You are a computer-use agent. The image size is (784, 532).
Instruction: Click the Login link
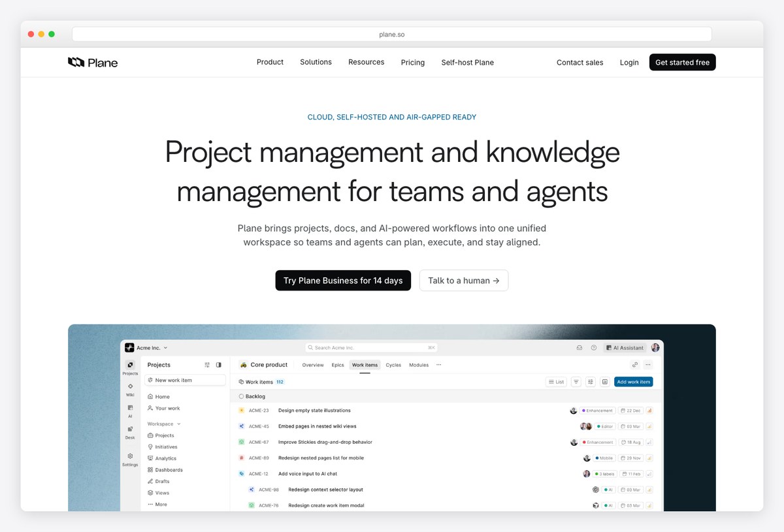[629, 63]
